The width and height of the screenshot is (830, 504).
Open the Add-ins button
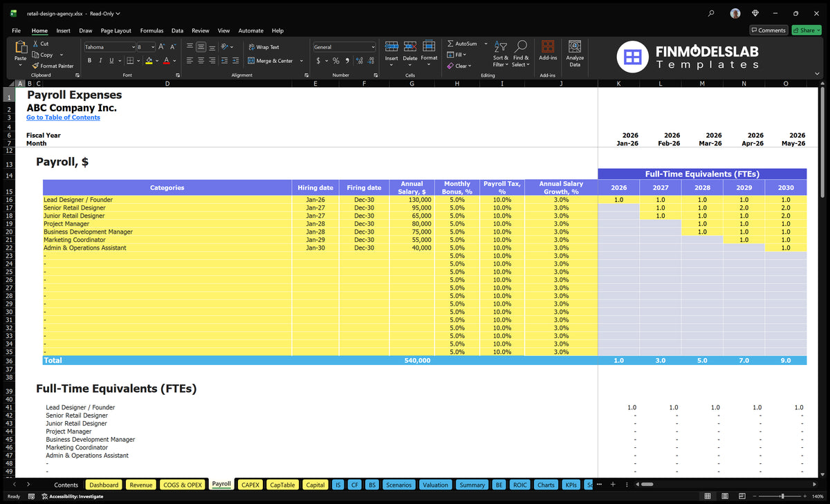pyautogui.click(x=548, y=51)
